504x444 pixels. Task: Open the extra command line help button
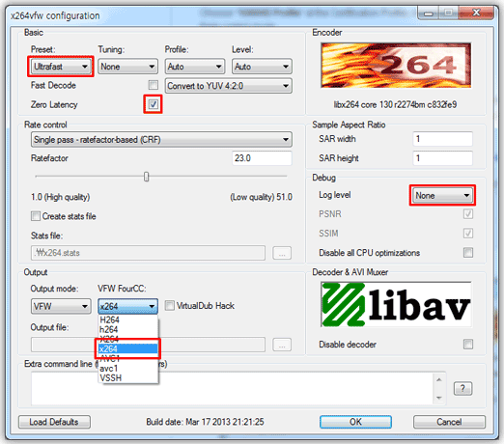[462, 388]
